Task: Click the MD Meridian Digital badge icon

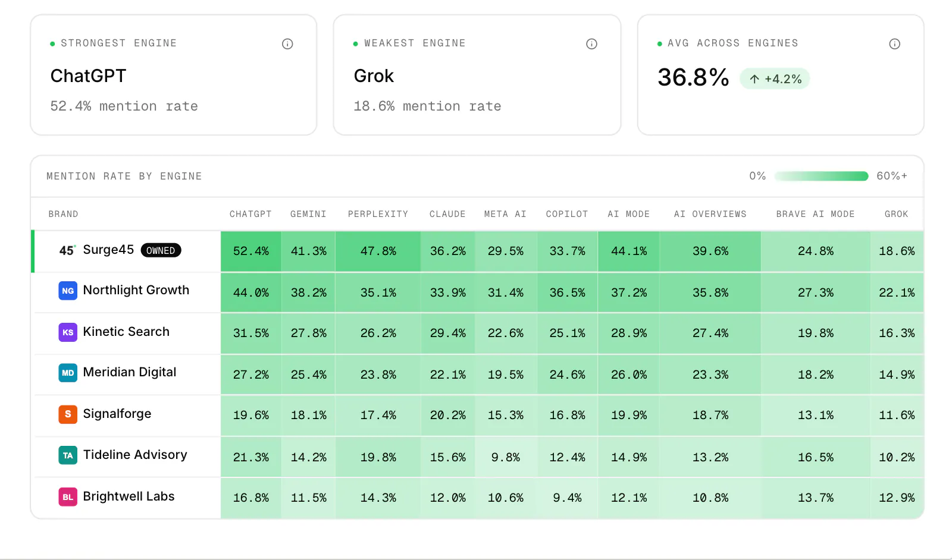Action: click(x=68, y=373)
